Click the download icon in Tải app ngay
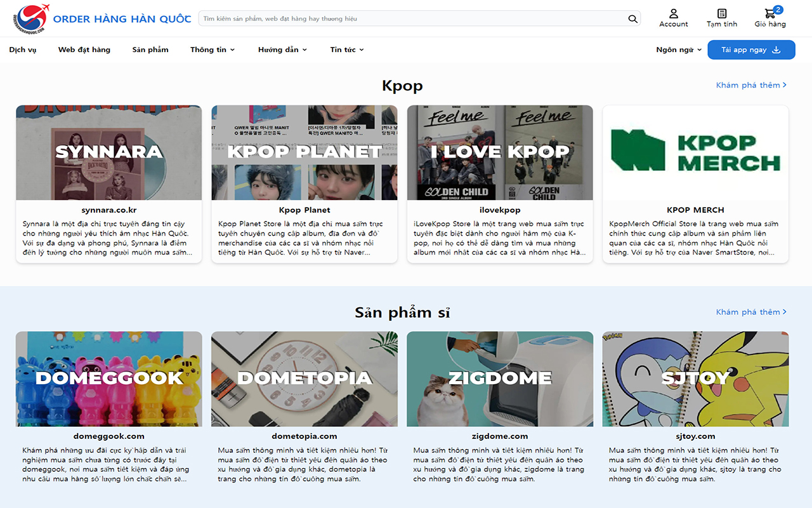This screenshot has height=508, width=812. [x=776, y=50]
